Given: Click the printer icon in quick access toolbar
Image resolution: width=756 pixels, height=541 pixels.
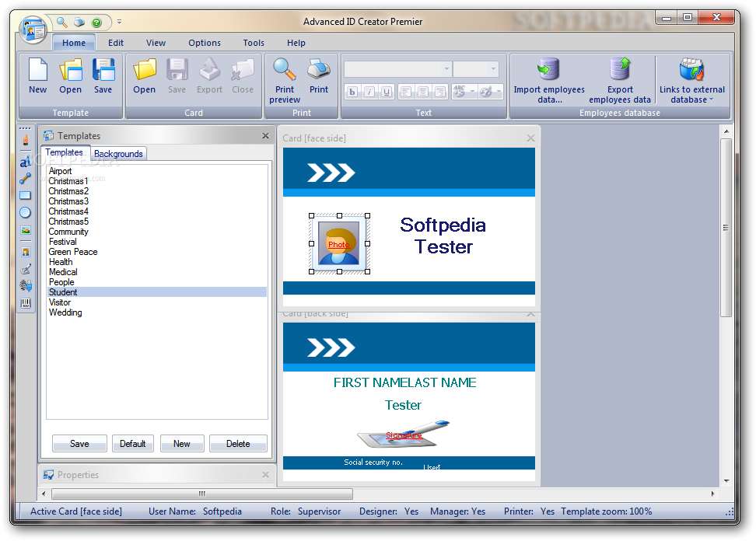Looking at the screenshot, I should click(x=79, y=23).
